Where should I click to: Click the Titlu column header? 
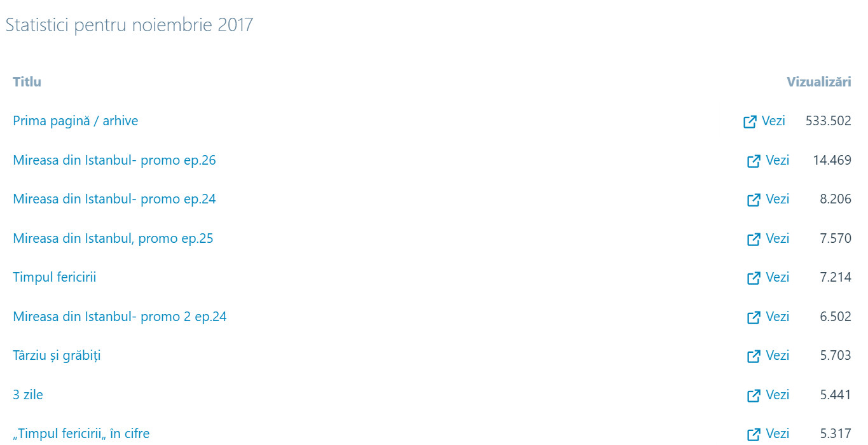point(27,82)
